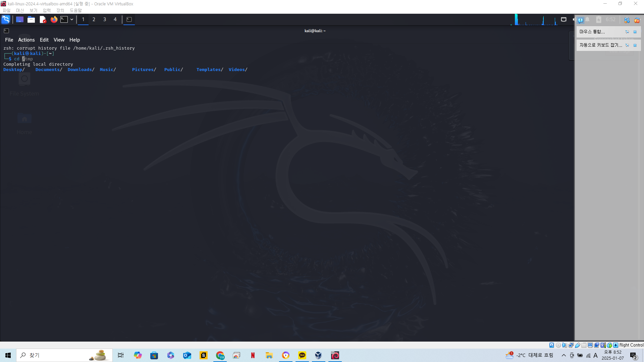Click the CPU usage graph in panel
644x362 pixels.
[x=533, y=19]
